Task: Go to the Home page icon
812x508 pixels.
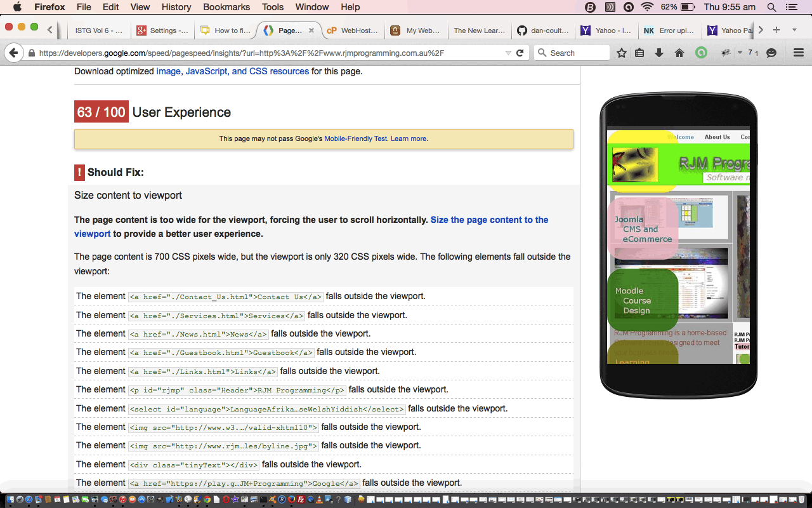Action: [x=679, y=53]
